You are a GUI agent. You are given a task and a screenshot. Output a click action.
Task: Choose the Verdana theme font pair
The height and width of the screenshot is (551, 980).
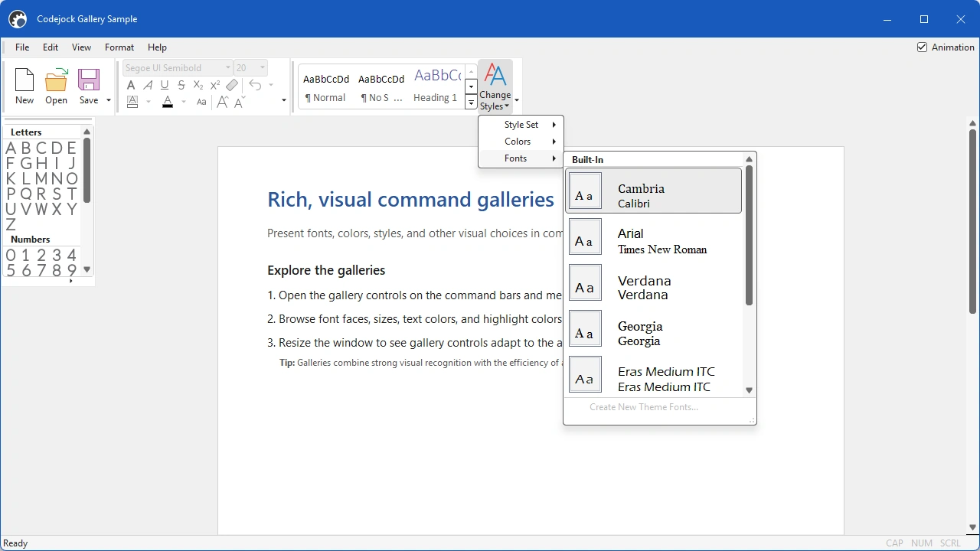pyautogui.click(x=654, y=282)
